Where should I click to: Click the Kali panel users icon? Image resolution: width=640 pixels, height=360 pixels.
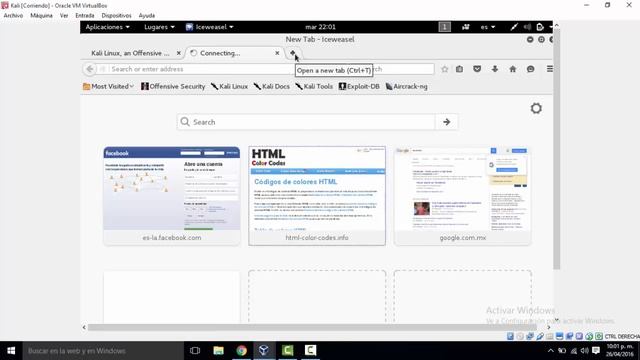pos(465,27)
